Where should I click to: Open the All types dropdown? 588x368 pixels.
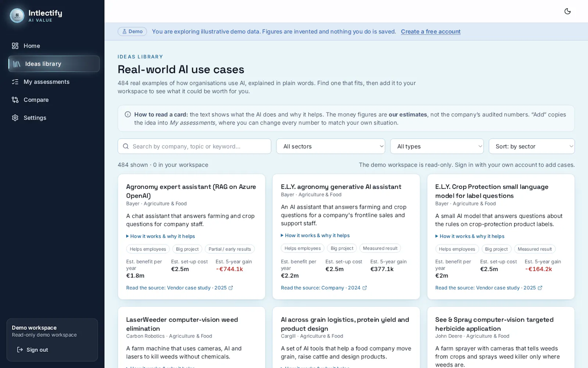coord(437,146)
